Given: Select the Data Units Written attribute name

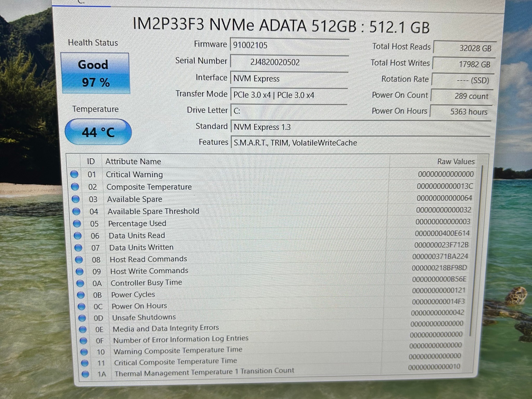Looking at the screenshot, I should coord(141,248).
